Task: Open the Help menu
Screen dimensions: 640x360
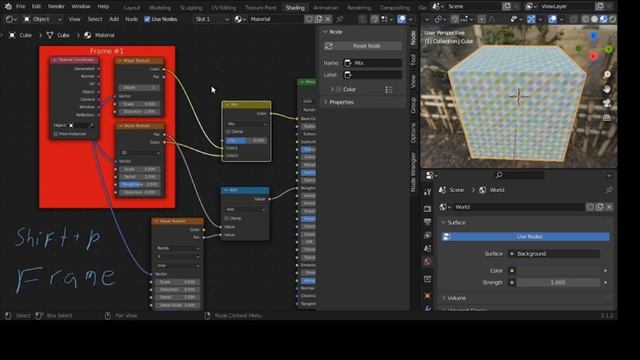Action: (103, 7)
